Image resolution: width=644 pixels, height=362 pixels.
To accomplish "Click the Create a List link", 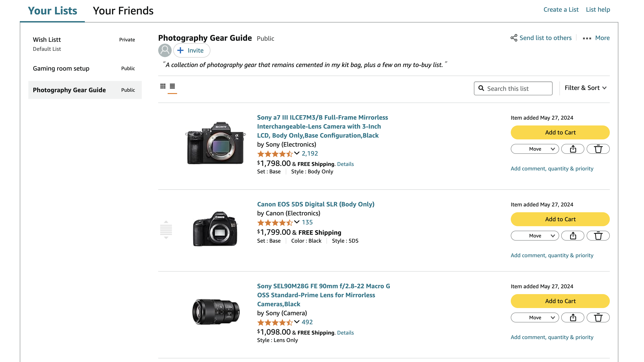I will (561, 9).
